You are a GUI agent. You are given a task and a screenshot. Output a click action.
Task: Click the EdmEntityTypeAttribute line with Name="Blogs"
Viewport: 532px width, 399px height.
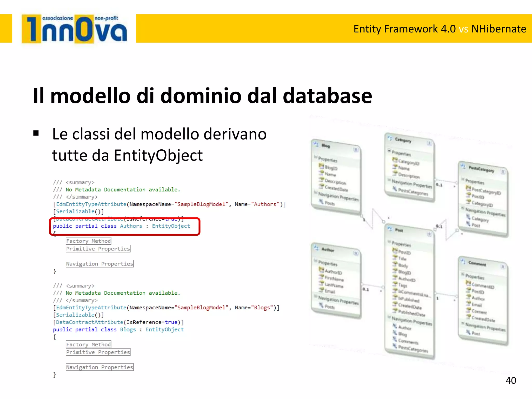[x=166, y=308]
